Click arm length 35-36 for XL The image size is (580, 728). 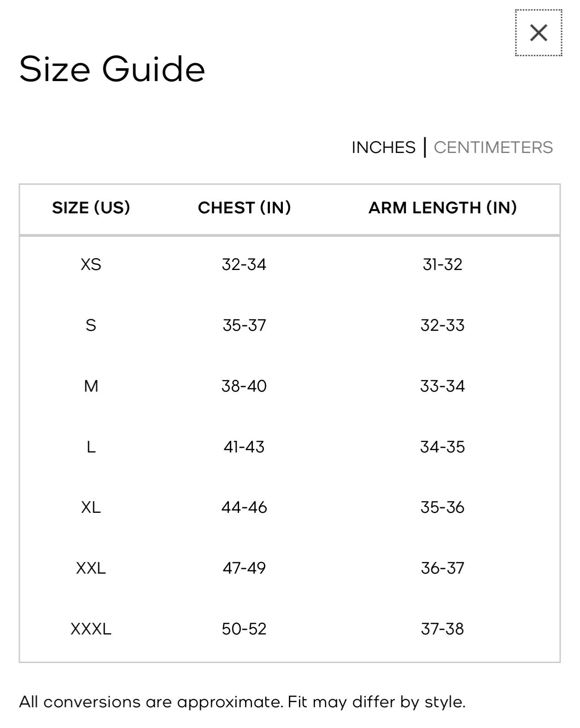(442, 507)
